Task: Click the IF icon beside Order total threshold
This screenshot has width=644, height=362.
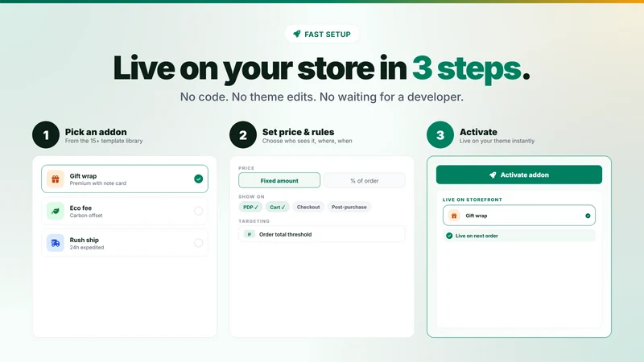Action: [250, 234]
